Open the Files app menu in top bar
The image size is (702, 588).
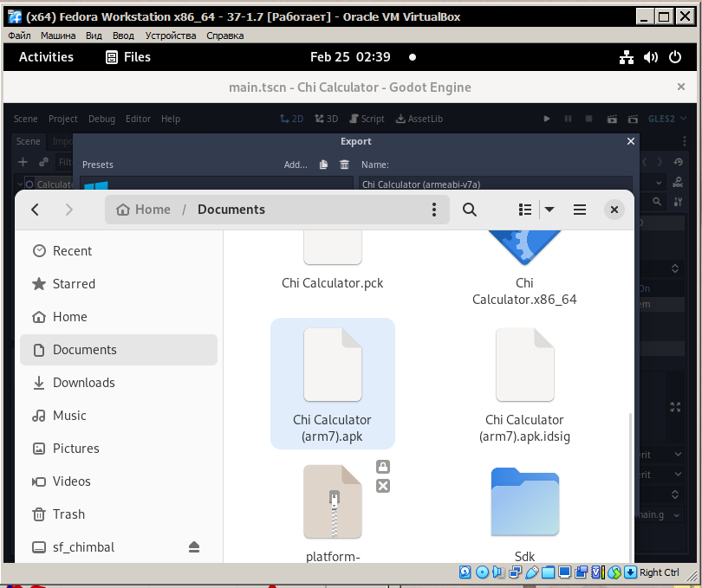[x=128, y=57]
